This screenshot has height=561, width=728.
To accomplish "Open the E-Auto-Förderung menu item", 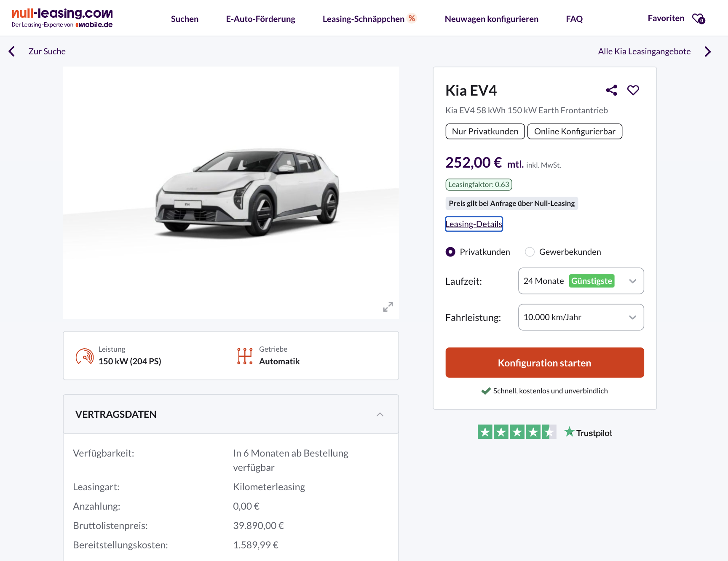I will 260,19.
